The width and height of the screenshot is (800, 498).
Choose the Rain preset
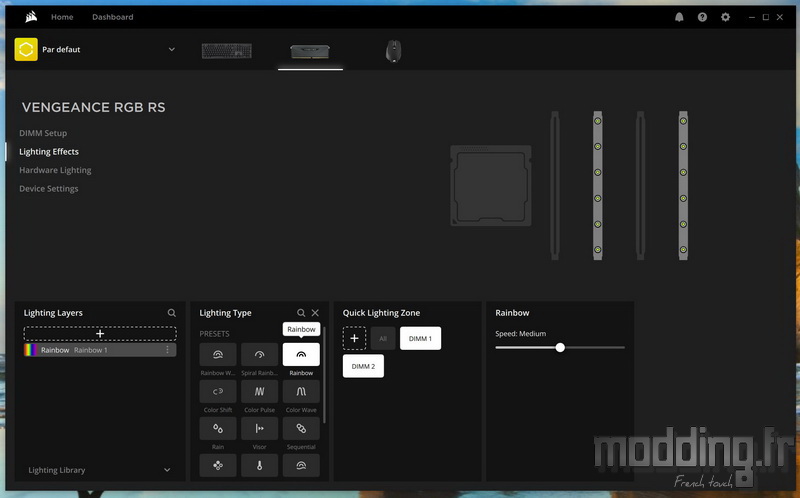[x=218, y=428]
